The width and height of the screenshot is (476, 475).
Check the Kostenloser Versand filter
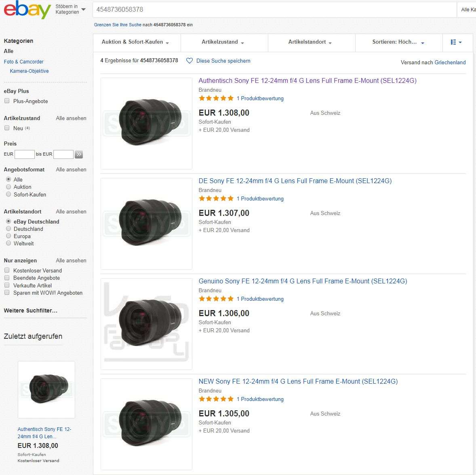click(x=7, y=270)
